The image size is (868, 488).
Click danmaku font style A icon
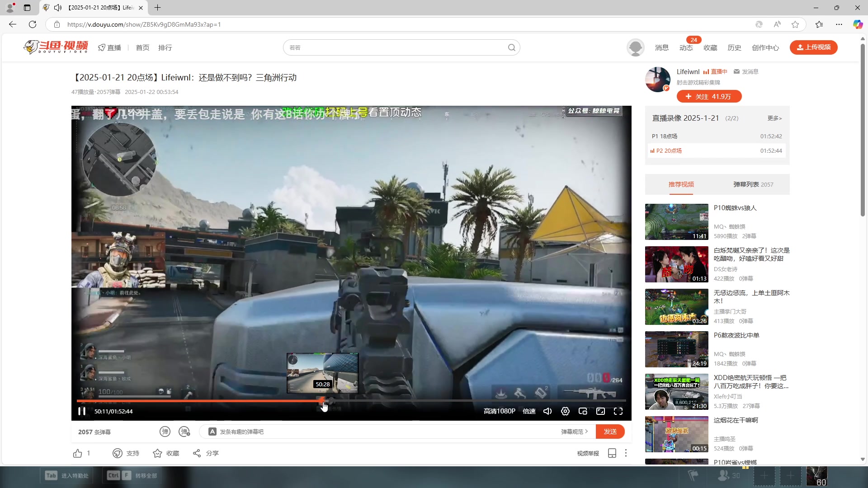click(x=212, y=432)
